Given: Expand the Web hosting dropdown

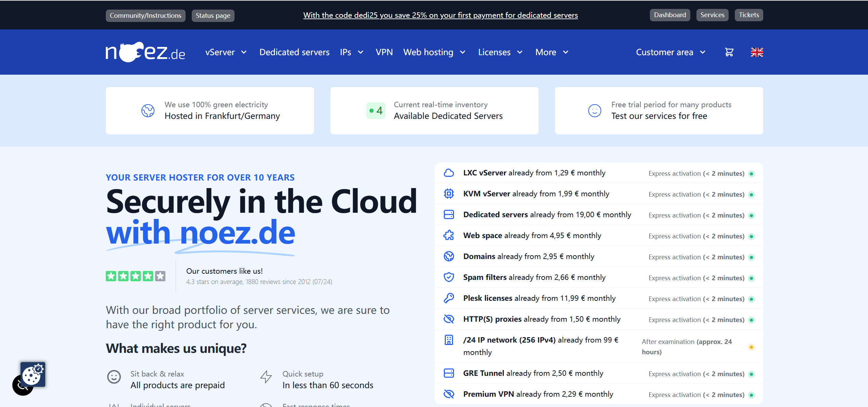Looking at the screenshot, I should pyautogui.click(x=435, y=52).
